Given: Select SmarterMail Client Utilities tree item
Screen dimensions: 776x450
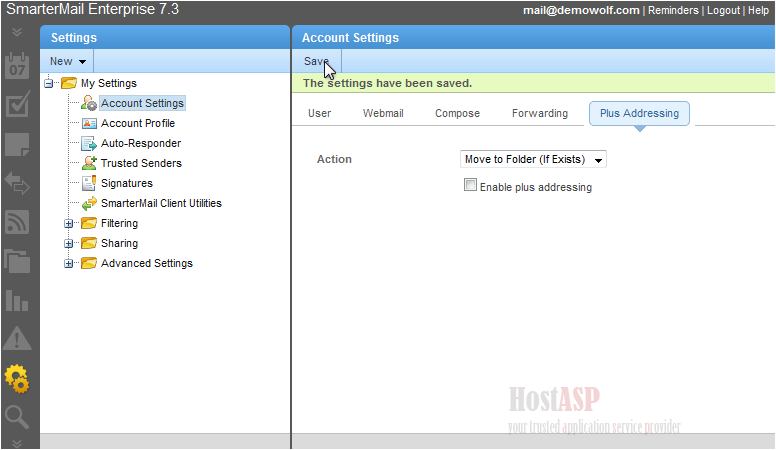Looking at the screenshot, I should [161, 203].
